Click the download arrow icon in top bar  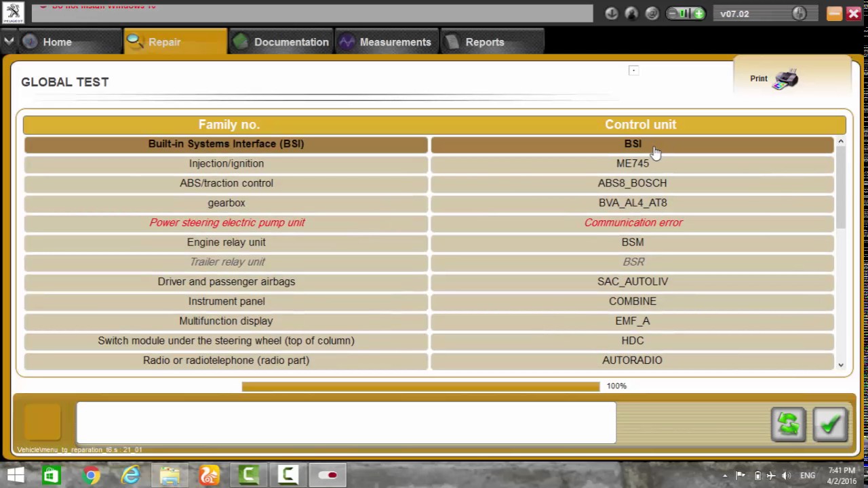[611, 14]
